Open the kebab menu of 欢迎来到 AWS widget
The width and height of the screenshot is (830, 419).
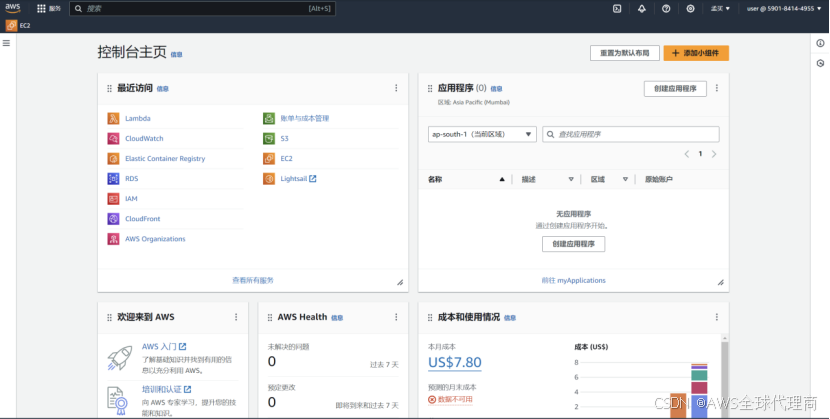[236, 317]
